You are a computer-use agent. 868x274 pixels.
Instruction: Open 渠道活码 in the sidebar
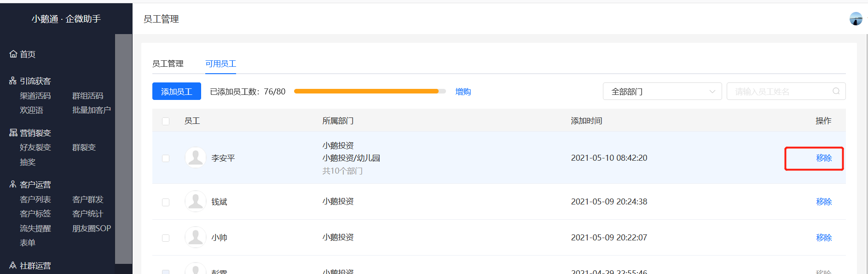tap(35, 96)
